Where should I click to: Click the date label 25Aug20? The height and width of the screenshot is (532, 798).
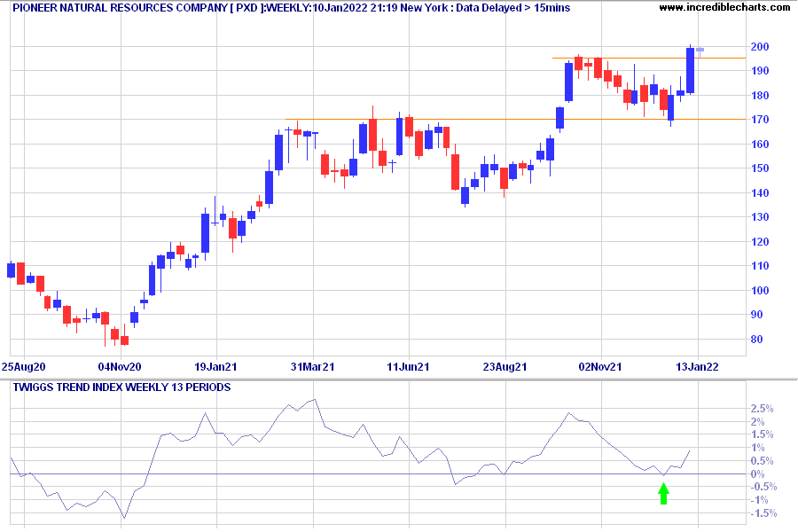point(23,366)
